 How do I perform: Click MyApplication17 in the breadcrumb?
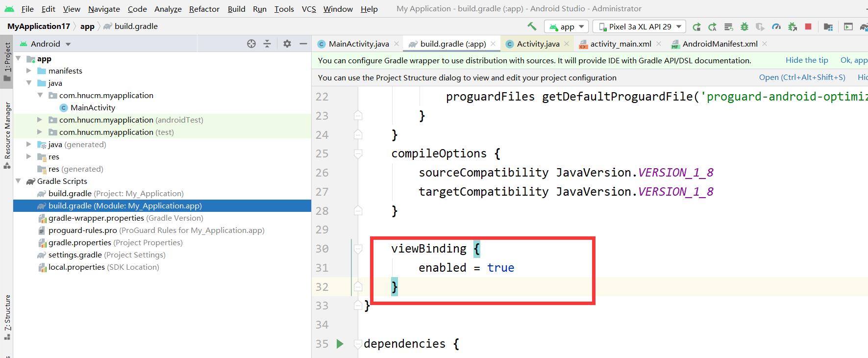click(x=39, y=26)
